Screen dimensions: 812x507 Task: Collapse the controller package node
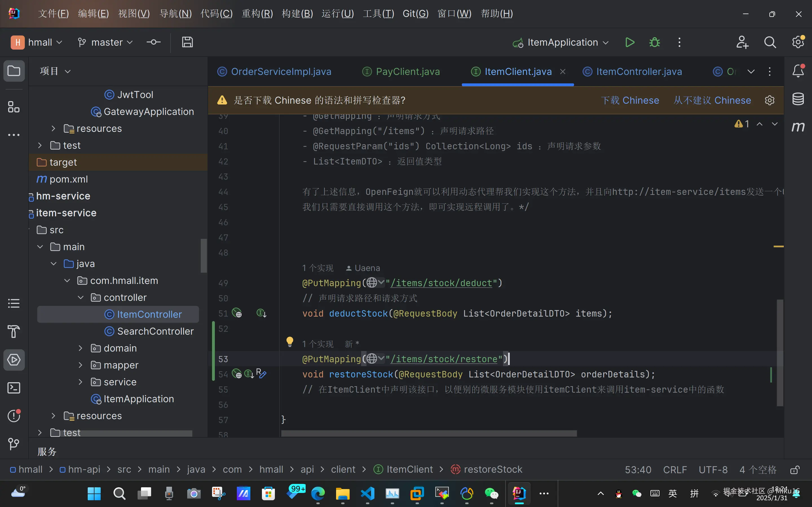81,297
